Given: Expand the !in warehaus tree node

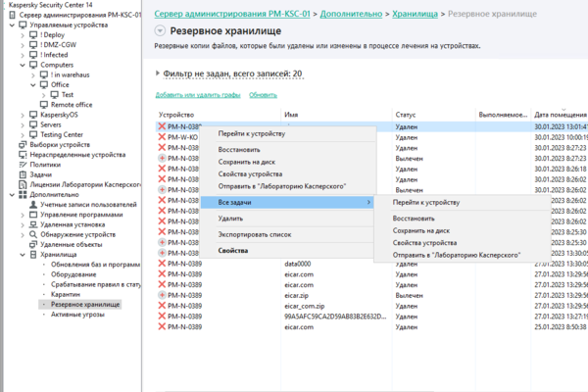Looking at the screenshot, I should [33, 75].
